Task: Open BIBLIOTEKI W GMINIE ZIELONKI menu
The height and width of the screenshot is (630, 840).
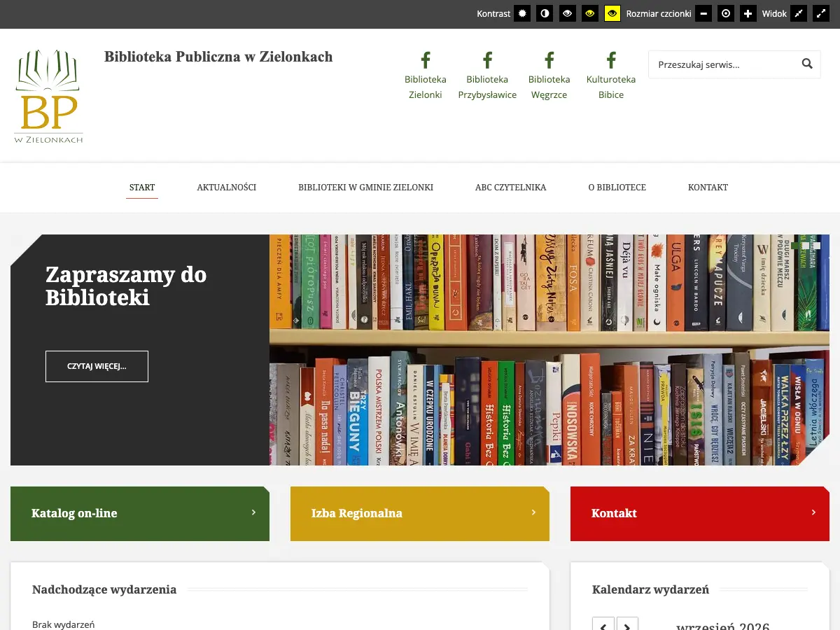Action: pos(366,188)
